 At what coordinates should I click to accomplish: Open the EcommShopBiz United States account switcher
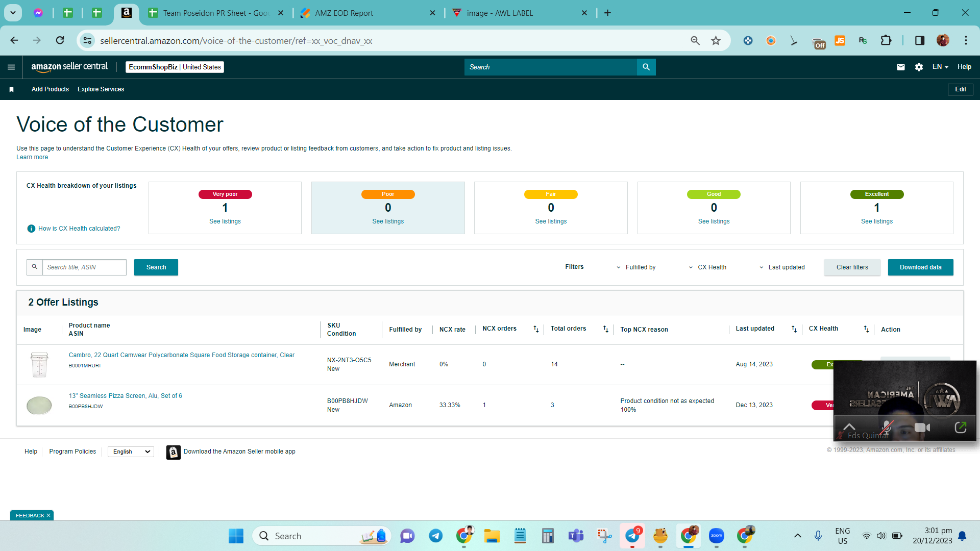point(175,67)
